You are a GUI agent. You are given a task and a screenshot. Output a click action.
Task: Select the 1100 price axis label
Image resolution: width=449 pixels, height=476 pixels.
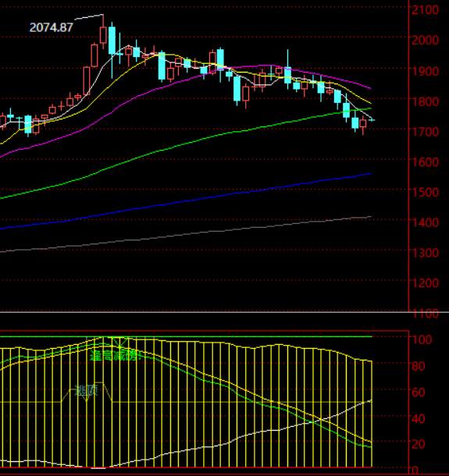(425, 314)
